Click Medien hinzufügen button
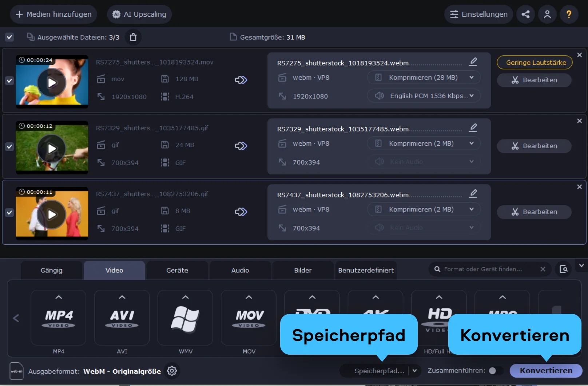 (x=53, y=14)
